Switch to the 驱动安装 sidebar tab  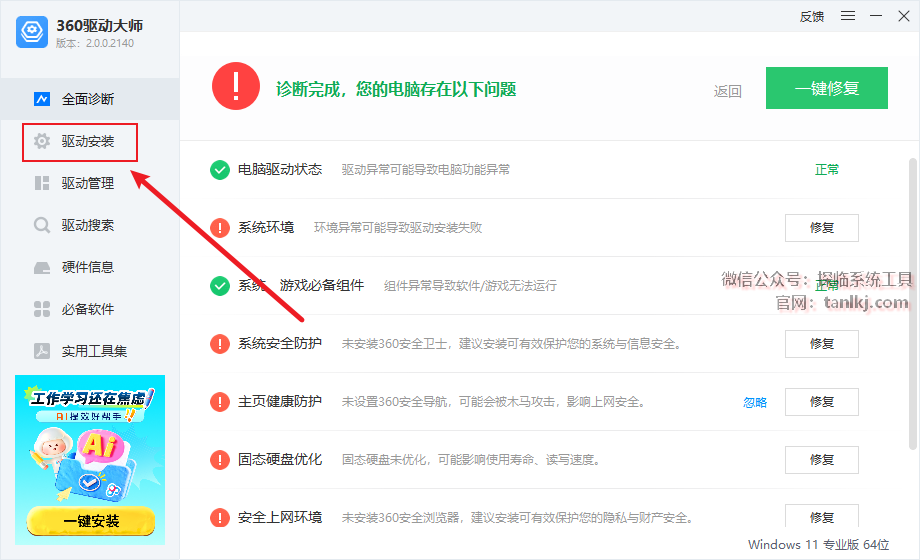[x=90, y=141]
